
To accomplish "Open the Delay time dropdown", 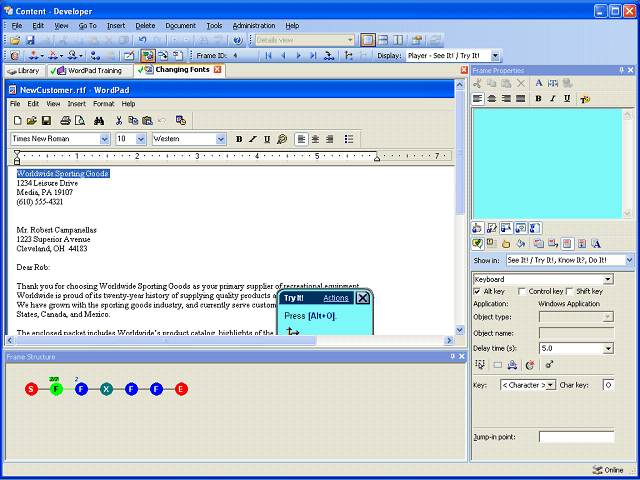I will (x=608, y=349).
